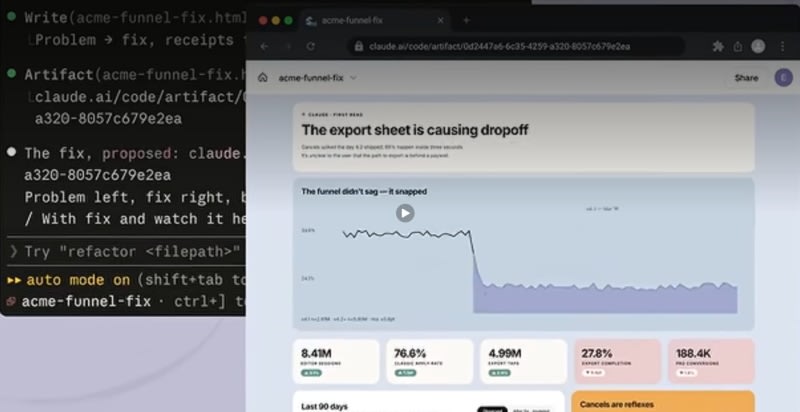The height and width of the screenshot is (412, 800).
Task: Click the red icon before acme-funnel-fix status
Action: tap(11, 302)
